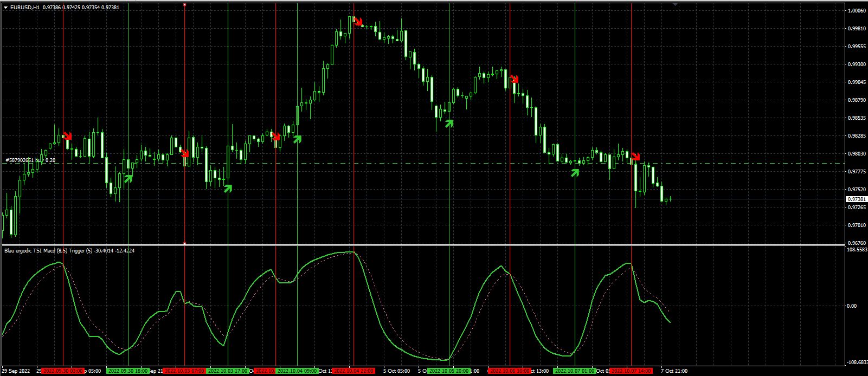
Task: Click the top square handle of the selected red vertical line
Action: coord(184,5)
